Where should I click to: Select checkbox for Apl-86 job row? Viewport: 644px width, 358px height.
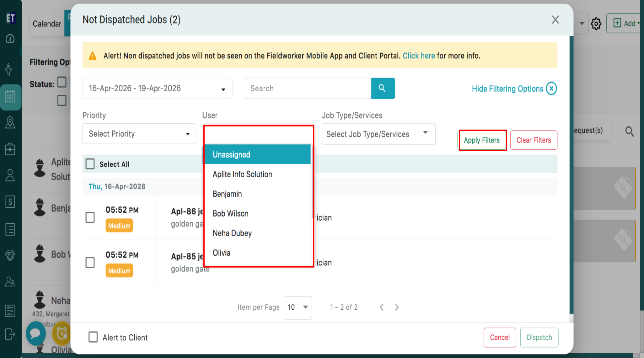pos(90,217)
